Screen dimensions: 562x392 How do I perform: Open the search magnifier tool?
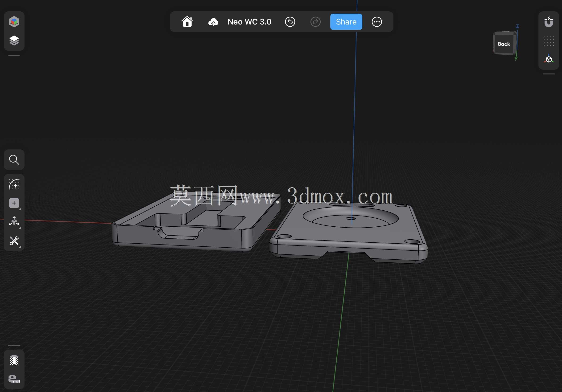coord(14,160)
